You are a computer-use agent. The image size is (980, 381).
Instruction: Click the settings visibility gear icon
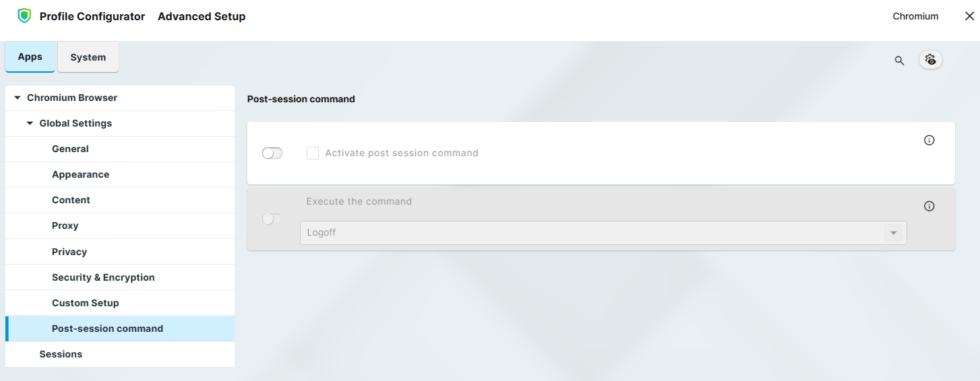(x=931, y=60)
